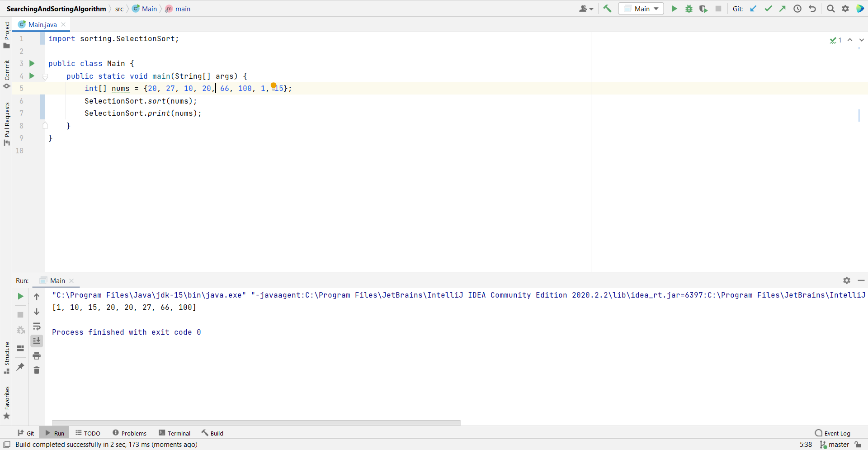Open the Favorites tool window
868x450 pixels.
coord(6,403)
